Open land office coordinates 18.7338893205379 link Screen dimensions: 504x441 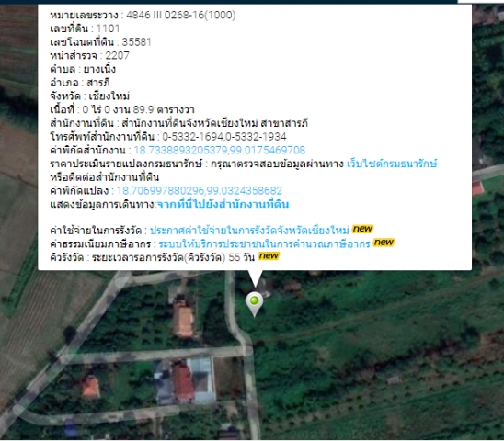coord(219,150)
